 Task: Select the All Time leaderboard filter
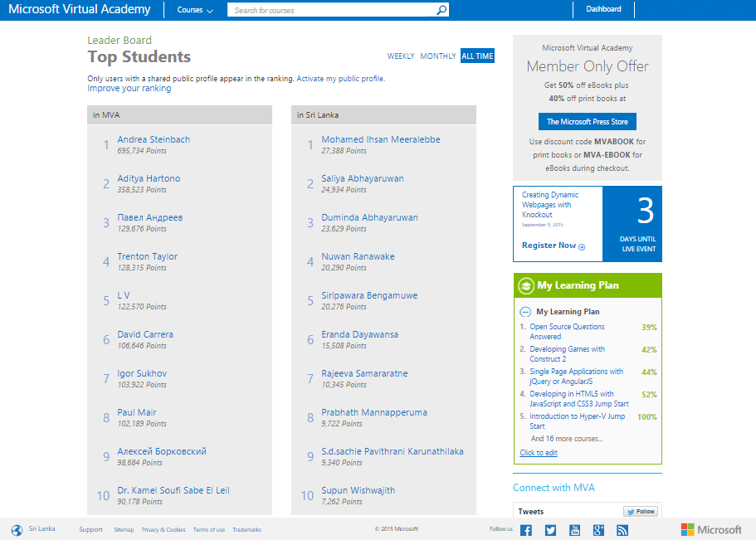point(477,56)
